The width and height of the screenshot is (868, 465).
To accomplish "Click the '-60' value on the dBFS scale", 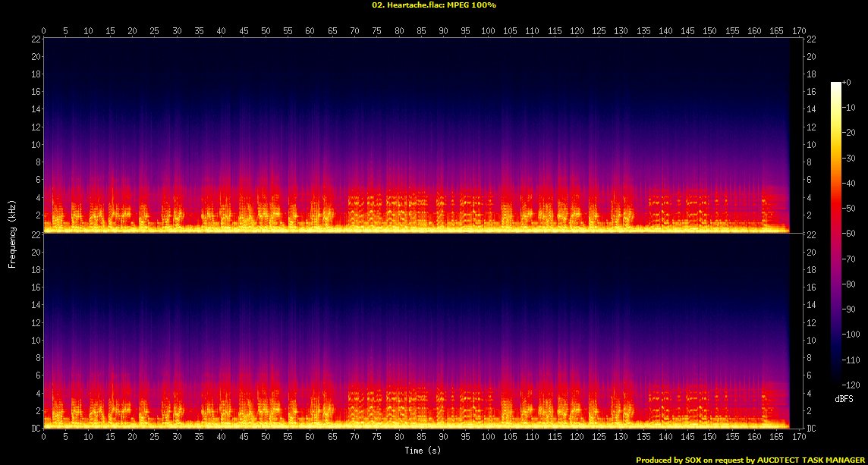I will pyautogui.click(x=850, y=234).
